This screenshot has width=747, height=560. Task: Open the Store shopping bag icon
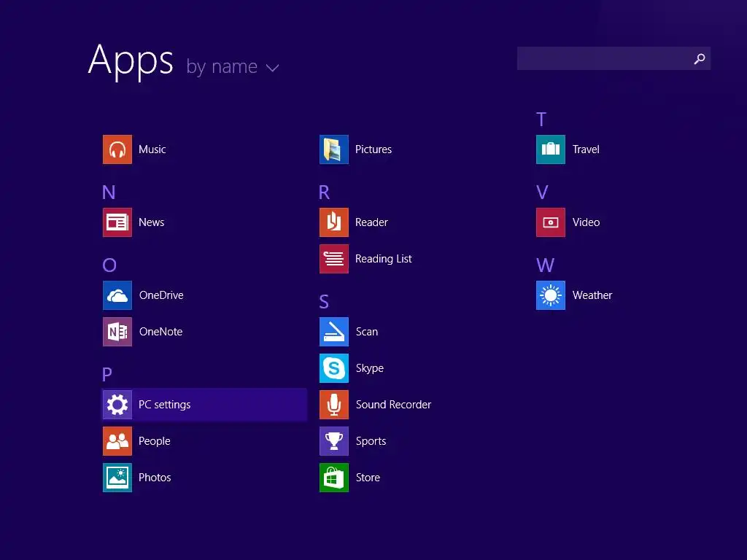pyautogui.click(x=334, y=478)
